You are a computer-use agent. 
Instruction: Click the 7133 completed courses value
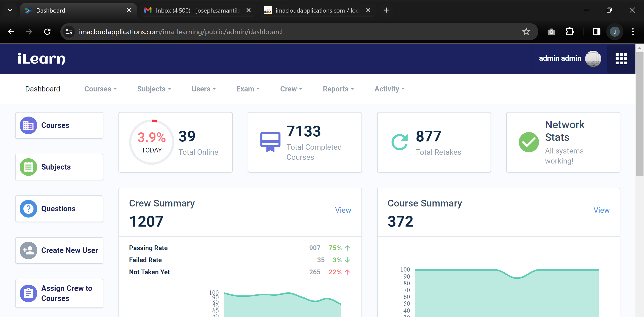click(x=304, y=131)
